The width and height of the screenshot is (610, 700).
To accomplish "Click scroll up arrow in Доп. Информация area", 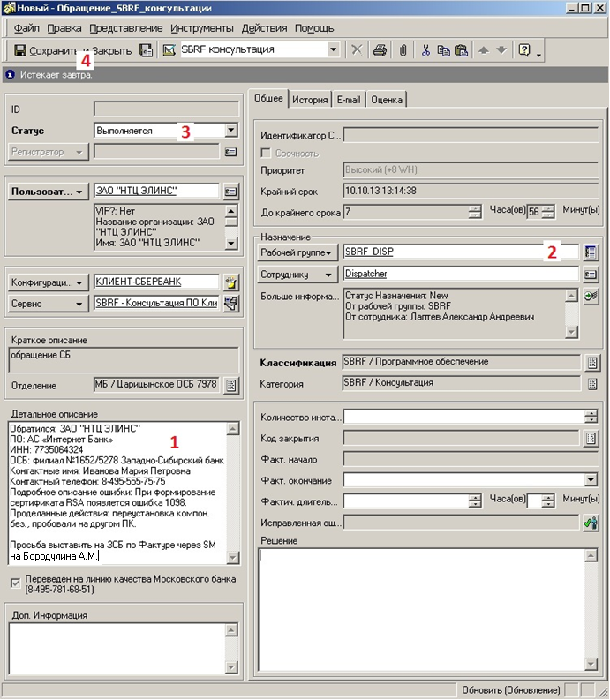I will point(231,630).
